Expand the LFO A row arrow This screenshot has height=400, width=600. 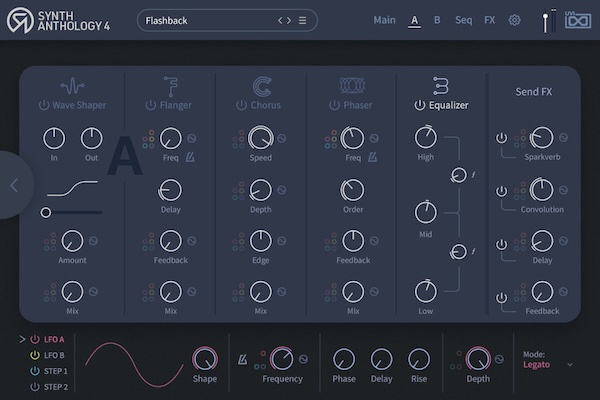(x=22, y=339)
